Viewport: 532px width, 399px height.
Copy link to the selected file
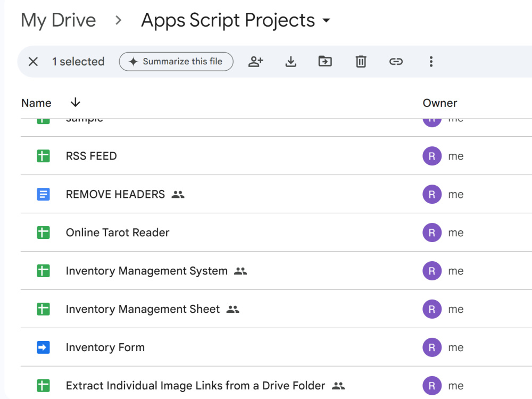coord(396,61)
